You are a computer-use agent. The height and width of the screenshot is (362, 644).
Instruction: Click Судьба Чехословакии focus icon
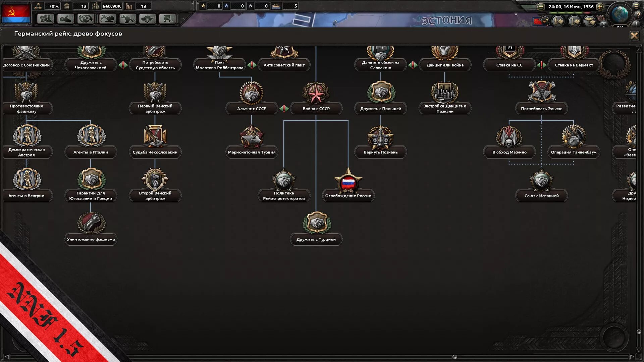point(155,135)
